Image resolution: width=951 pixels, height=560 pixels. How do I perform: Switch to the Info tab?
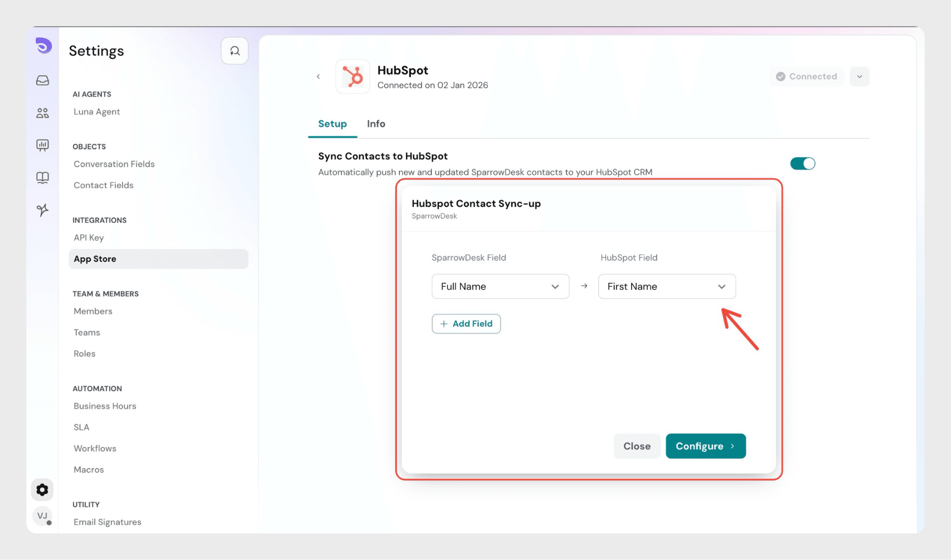376,124
